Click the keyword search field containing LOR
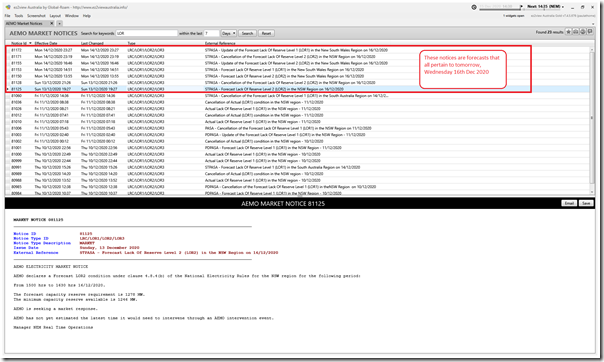The height and width of the screenshot is (362, 604). coord(147,34)
